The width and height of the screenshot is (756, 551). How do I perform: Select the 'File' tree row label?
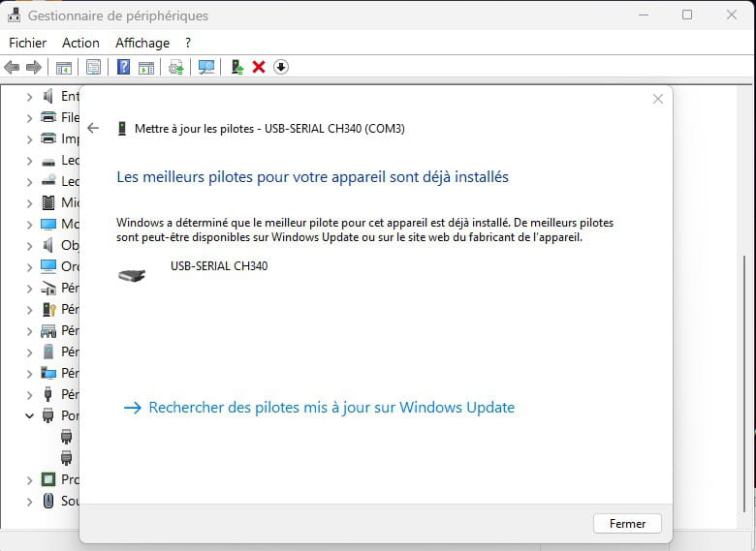[x=70, y=117]
